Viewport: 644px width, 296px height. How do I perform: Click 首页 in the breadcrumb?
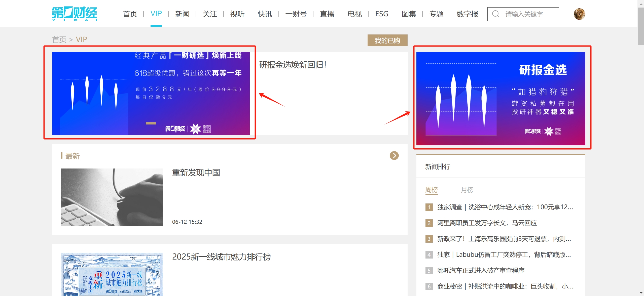59,39
